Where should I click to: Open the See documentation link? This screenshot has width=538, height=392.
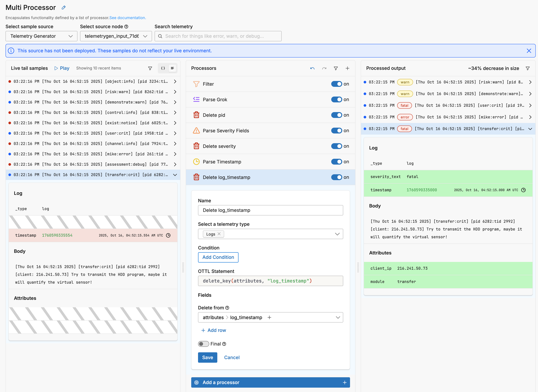(x=127, y=18)
